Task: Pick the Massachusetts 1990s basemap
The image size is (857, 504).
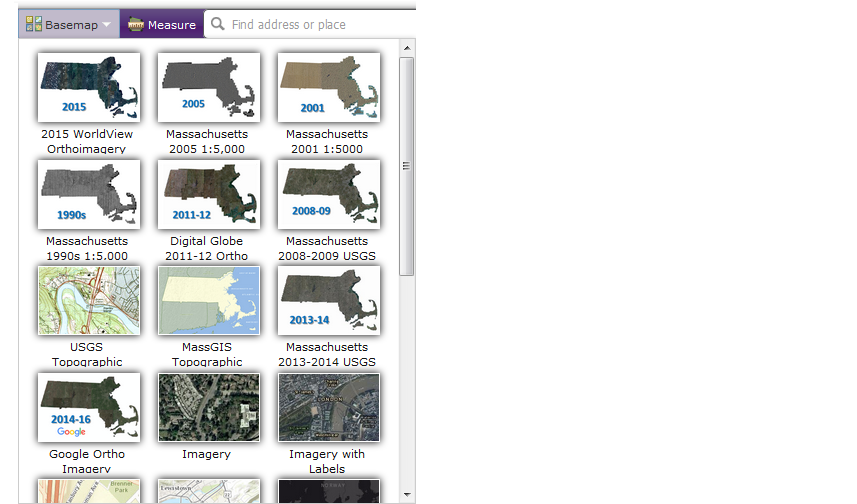Action: pyautogui.click(x=88, y=194)
